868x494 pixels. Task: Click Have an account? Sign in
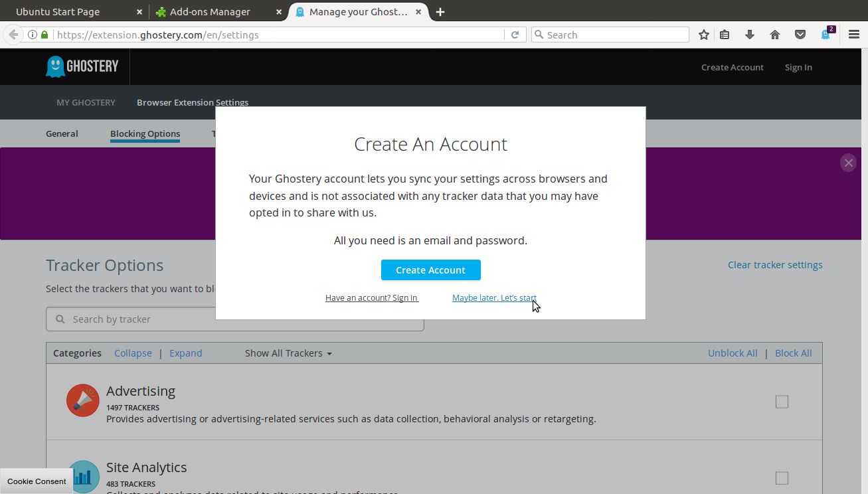click(x=372, y=297)
